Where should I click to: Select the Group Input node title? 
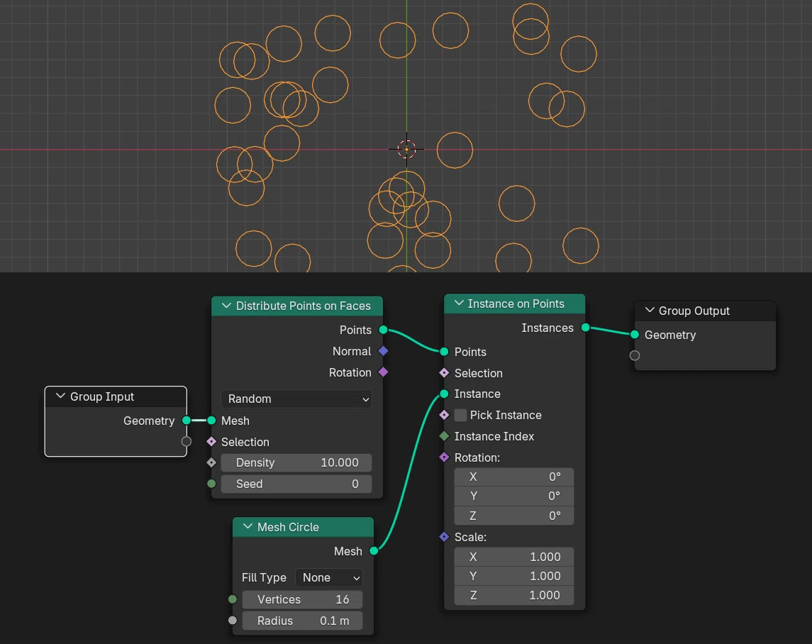pyautogui.click(x=102, y=396)
